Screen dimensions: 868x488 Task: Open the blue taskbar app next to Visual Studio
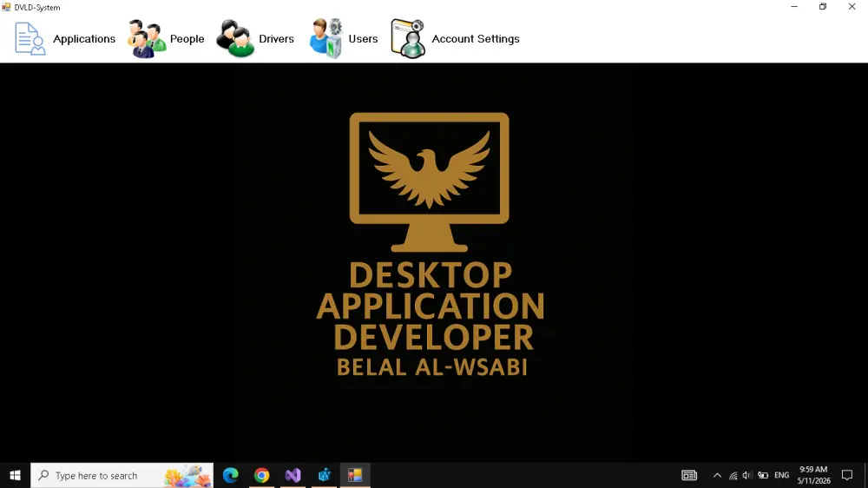(324, 475)
